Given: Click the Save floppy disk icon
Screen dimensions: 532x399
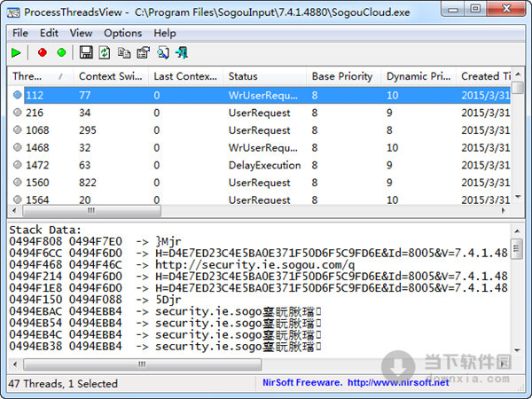Looking at the screenshot, I should (x=86, y=52).
